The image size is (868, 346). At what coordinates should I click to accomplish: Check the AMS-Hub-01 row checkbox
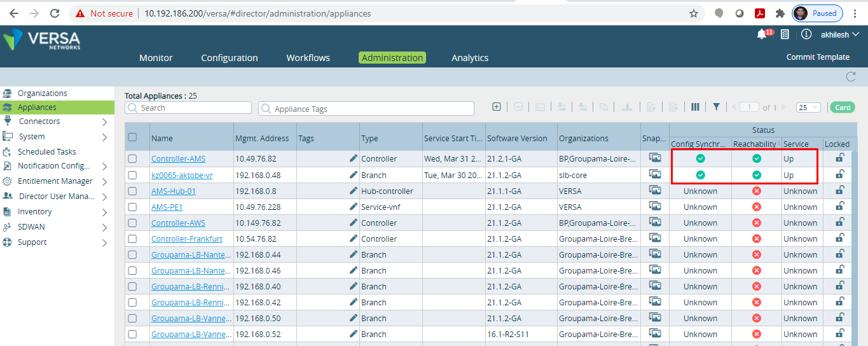click(132, 191)
